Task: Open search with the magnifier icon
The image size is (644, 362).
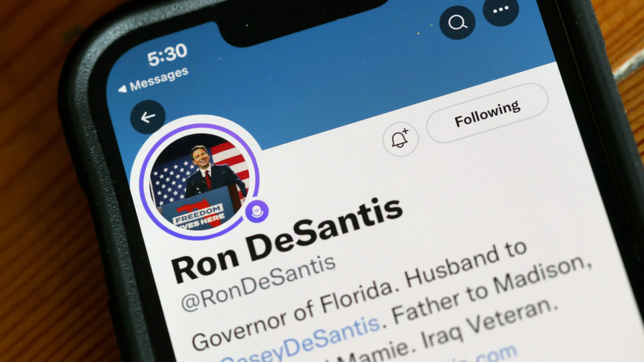Action: click(x=457, y=23)
